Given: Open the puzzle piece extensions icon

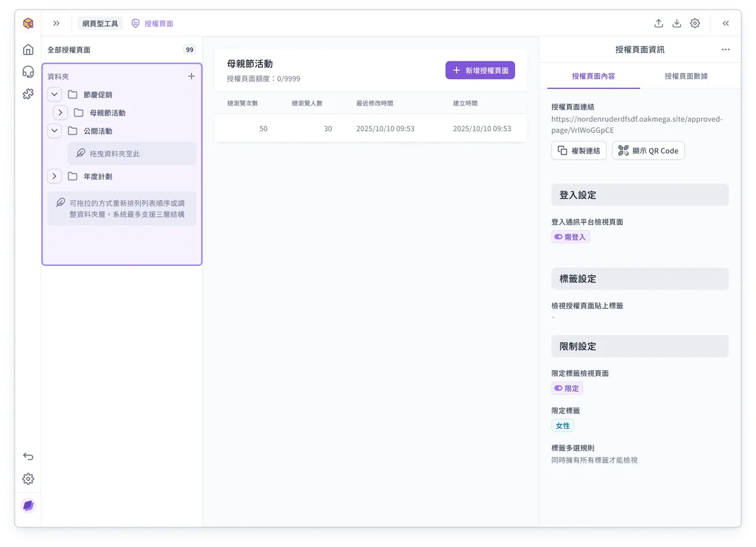Looking at the screenshot, I should pyautogui.click(x=28, y=93).
